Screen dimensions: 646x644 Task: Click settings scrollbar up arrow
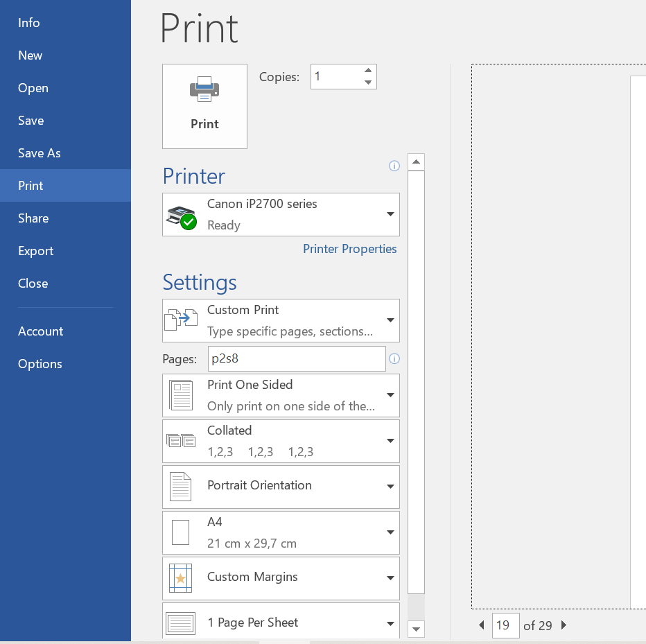(x=416, y=162)
